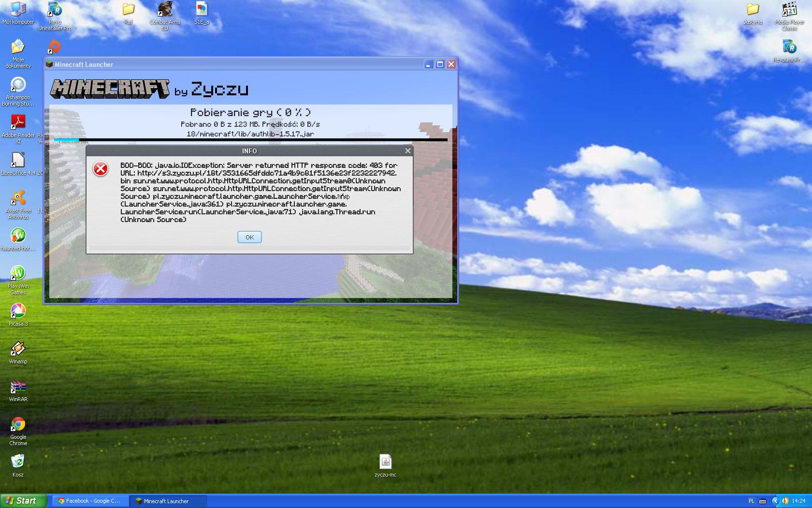Select the Picasa 3 desktop icon
This screenshot has width=812, height=508.
point(18,315)
